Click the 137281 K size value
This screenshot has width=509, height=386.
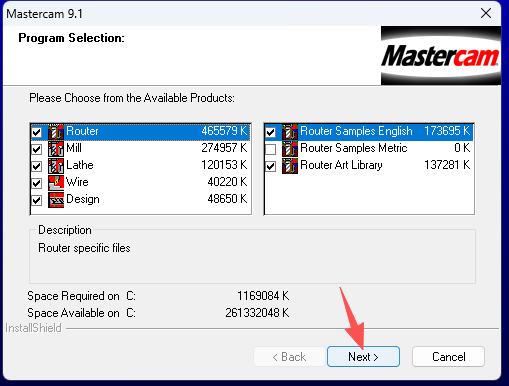click(447, 165)
